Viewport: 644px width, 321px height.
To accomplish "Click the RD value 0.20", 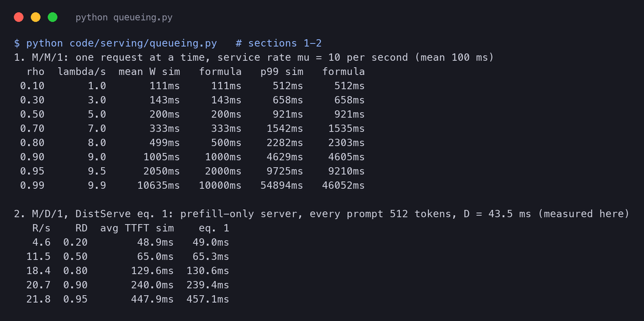I will point(76,242).
